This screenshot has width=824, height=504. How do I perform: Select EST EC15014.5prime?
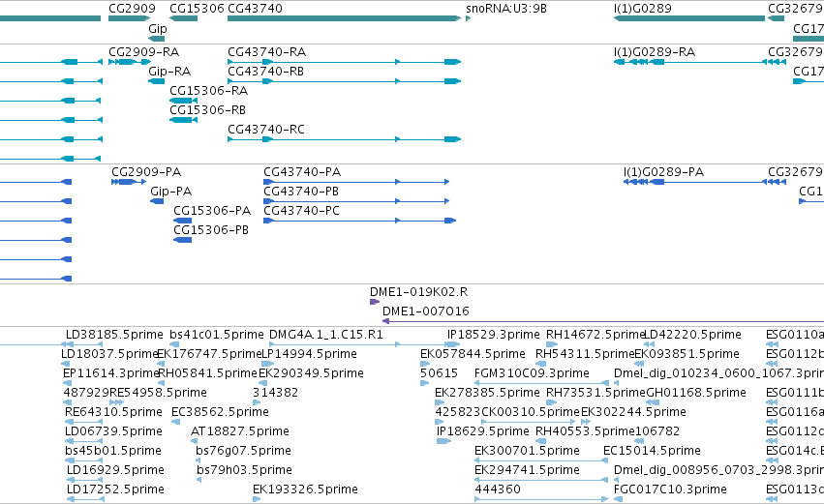click(652, 452)
